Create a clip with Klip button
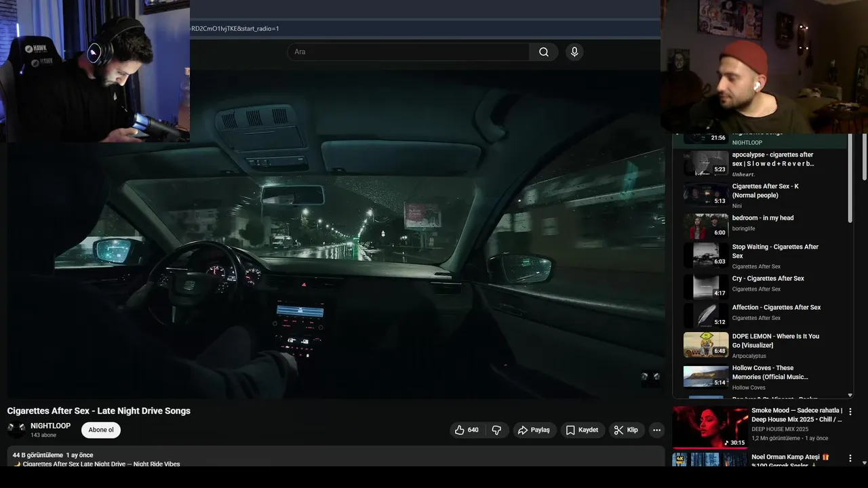868x488 pixels. pos(627,430)
